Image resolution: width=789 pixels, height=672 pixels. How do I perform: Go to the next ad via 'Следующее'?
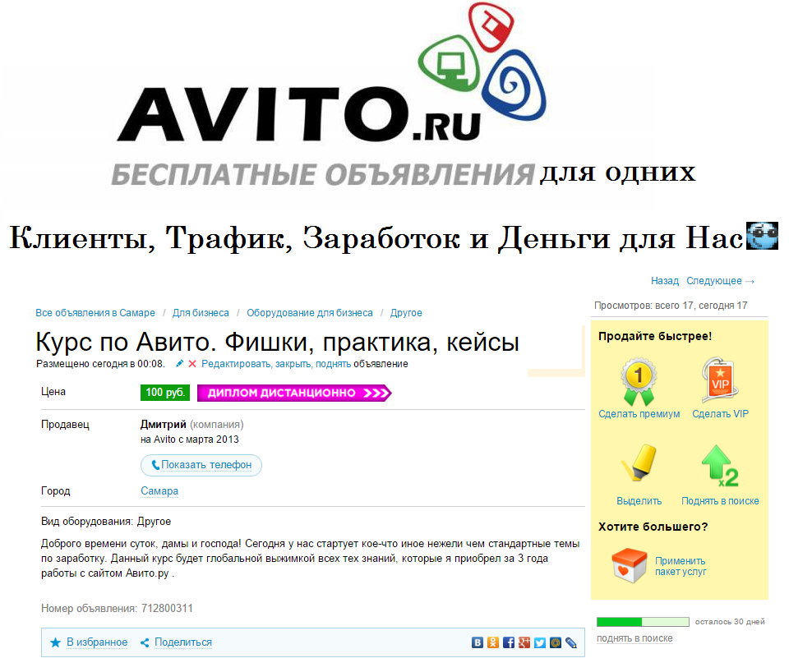[x=714, y=280]
